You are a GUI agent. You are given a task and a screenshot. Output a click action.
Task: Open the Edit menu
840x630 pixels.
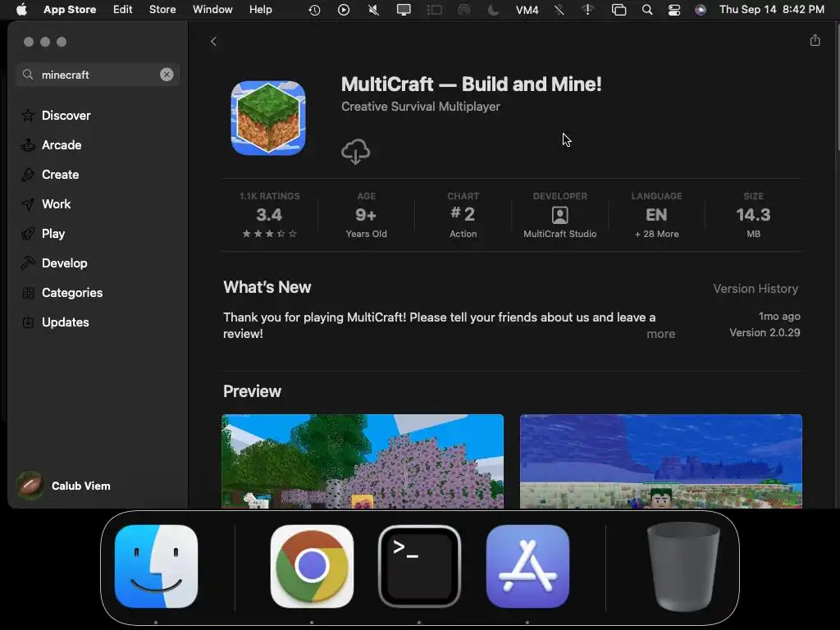(x=123, y=10)
